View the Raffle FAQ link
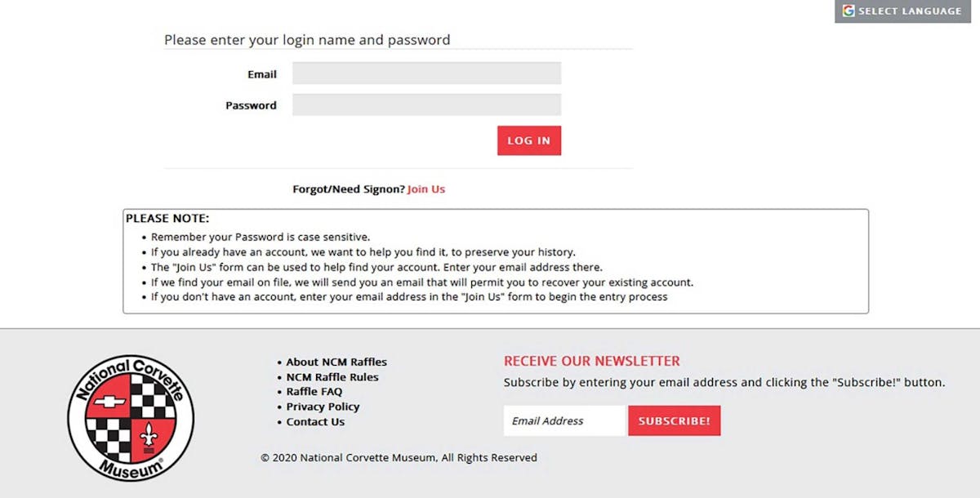Screen dimensions: 980x498 tap(314, 392)
